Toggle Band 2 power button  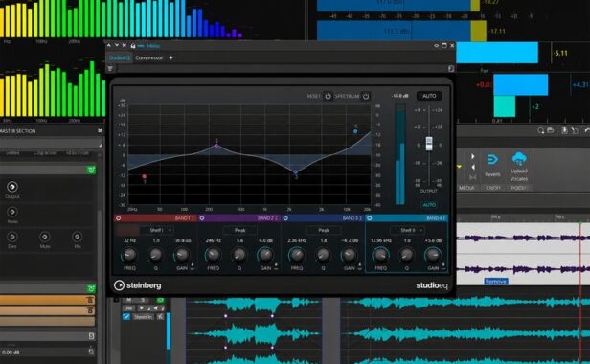point(202,218)
